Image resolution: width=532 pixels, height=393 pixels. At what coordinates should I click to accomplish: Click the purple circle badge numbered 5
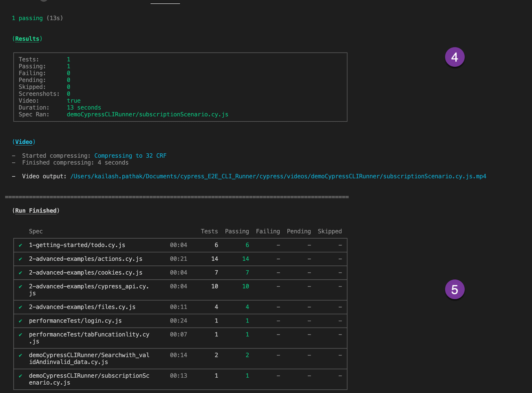coord(455,290)
